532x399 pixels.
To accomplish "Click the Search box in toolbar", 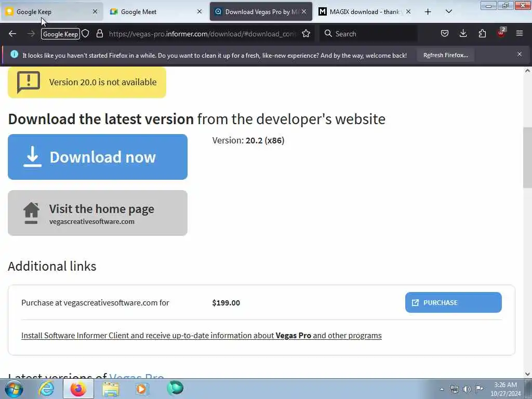I will [x=368, y=34].
